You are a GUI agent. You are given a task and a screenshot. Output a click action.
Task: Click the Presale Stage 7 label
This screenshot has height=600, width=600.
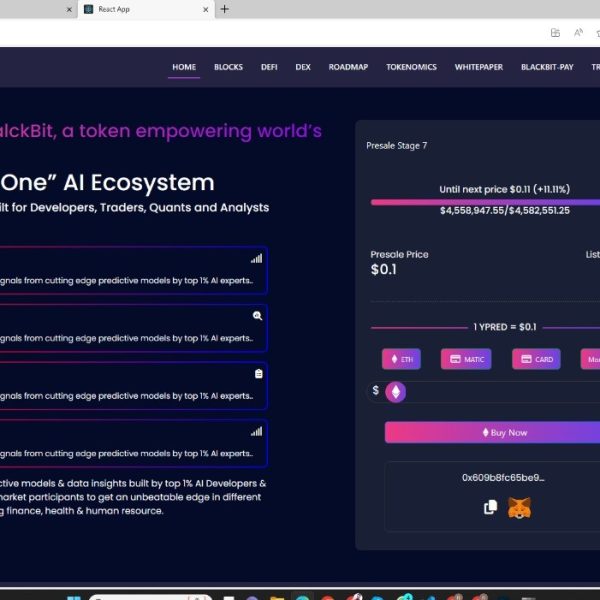[x=396, y=145]
